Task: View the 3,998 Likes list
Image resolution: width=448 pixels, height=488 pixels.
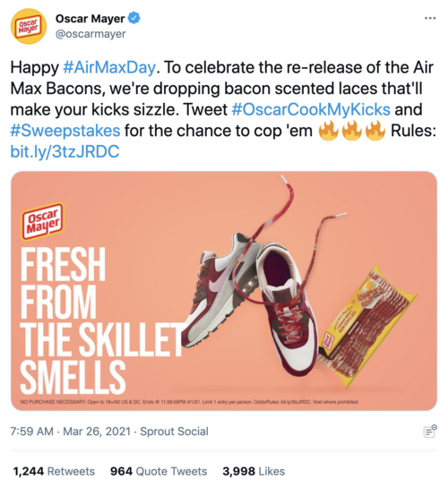Action: coord(254,471)
